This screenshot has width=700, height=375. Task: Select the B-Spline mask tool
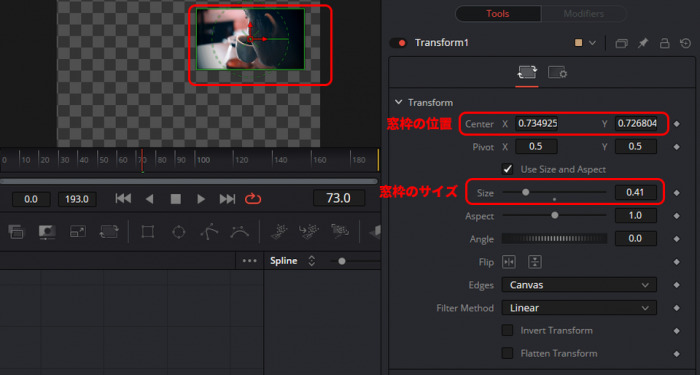pos(240,232)
